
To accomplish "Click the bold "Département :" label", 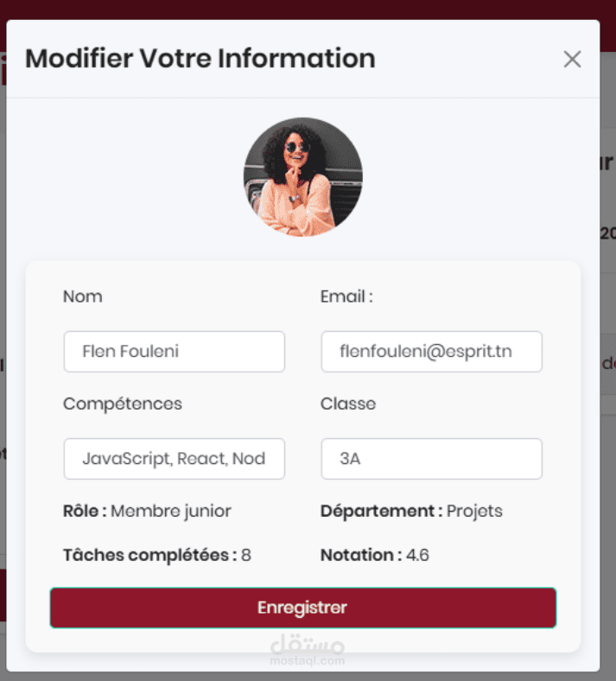I will 381,511.
